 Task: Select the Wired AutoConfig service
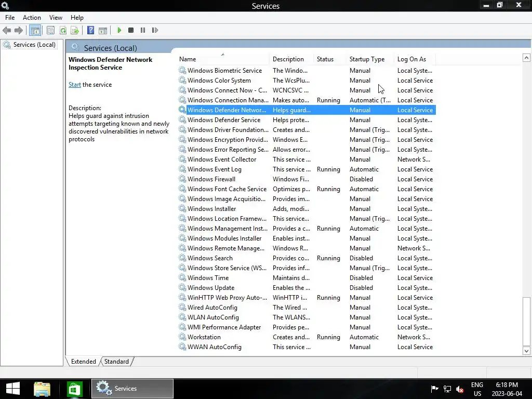click(x=307, y=308)
